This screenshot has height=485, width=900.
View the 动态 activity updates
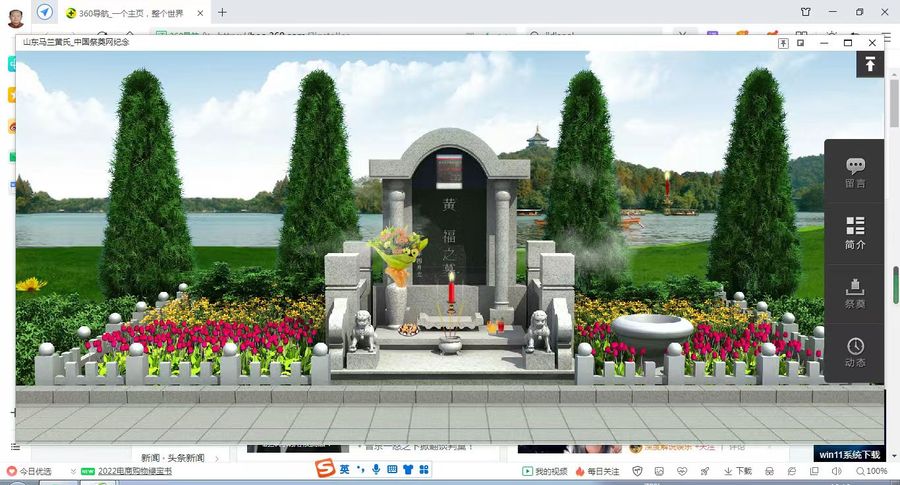point(855,353)
